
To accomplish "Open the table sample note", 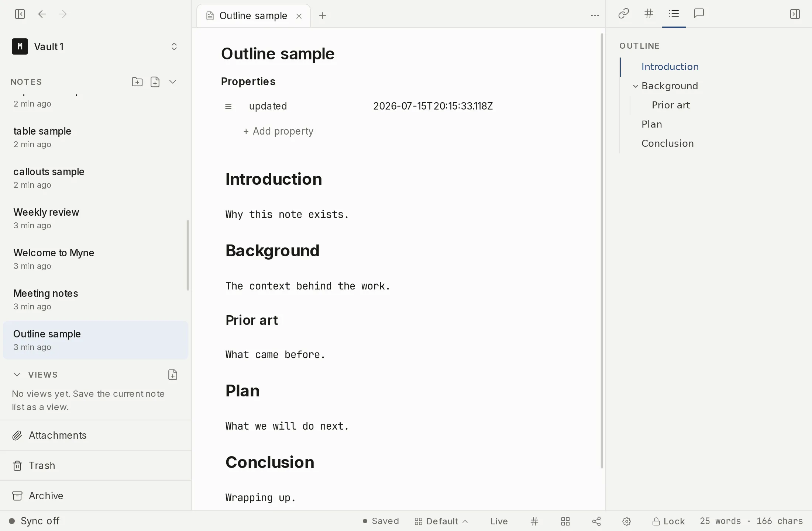I will [96, 137].
